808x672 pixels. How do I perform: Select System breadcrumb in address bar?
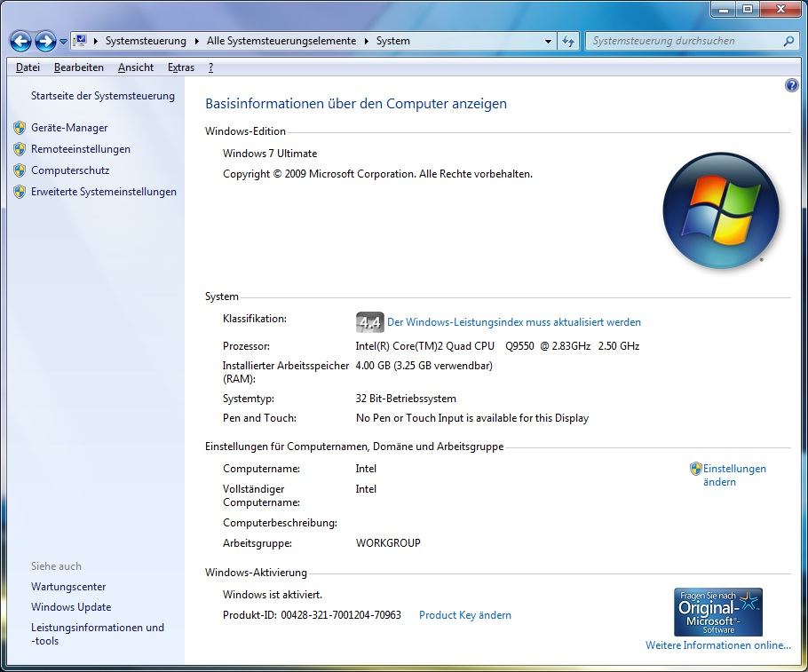click(392, 41)
